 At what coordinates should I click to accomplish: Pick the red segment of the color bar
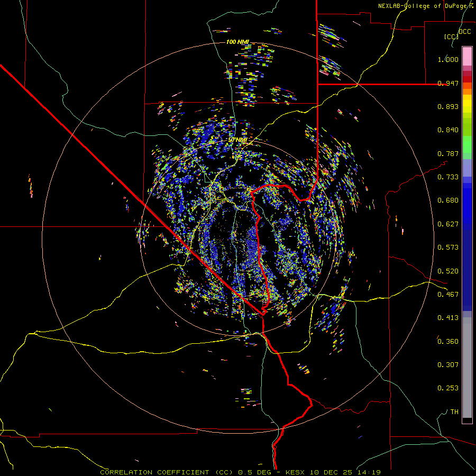pyautogui.click(x=467, y=79)
